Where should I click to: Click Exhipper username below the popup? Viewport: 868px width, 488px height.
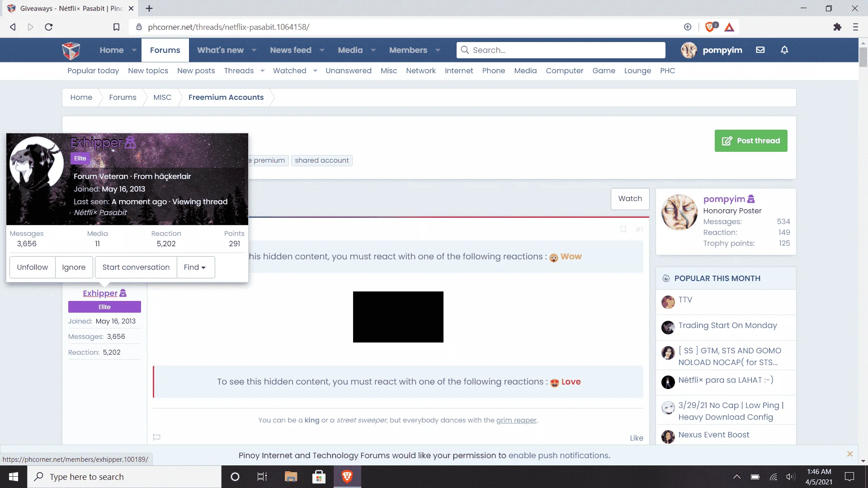[x=100, y=293]
